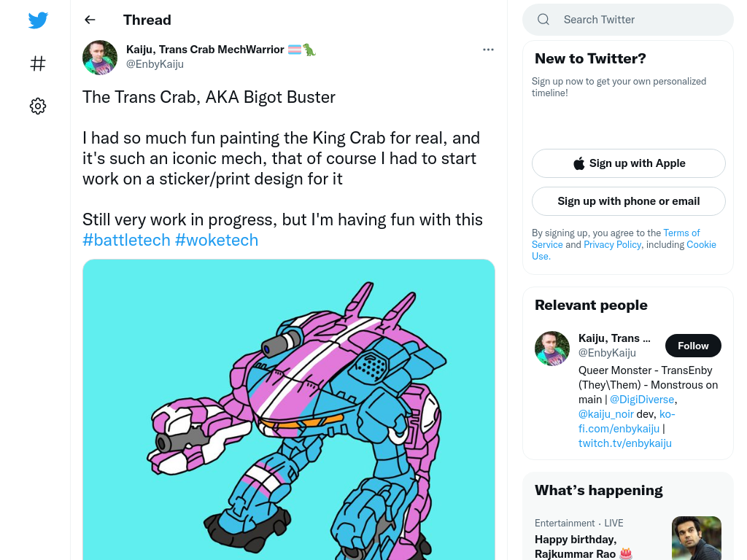Go back using the arrow icon

pyautogui.click(x=90, y=20)
